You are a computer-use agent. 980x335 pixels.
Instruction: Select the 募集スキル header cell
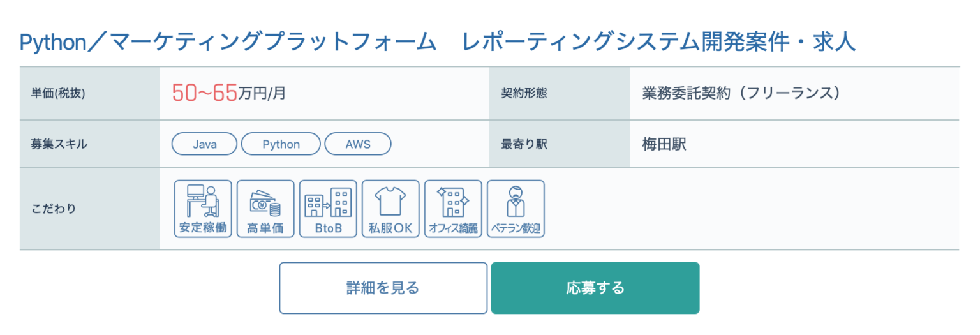pyautogui.click(x=90, y=144)
